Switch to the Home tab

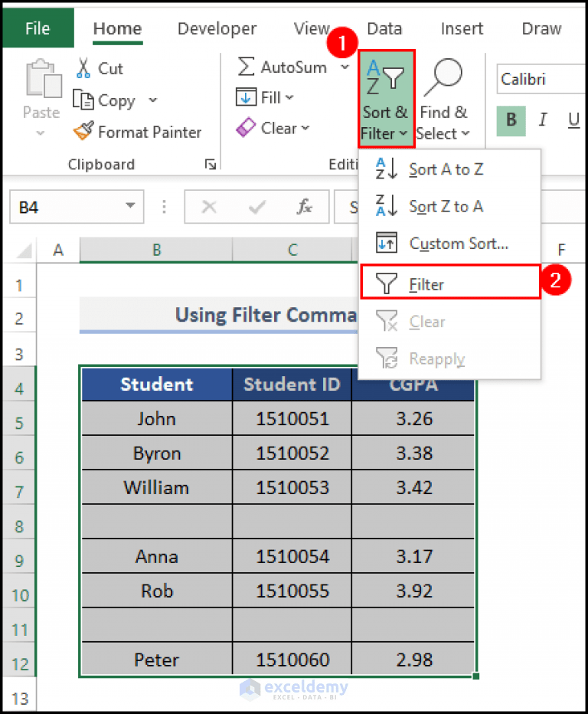tap(117, 28)
